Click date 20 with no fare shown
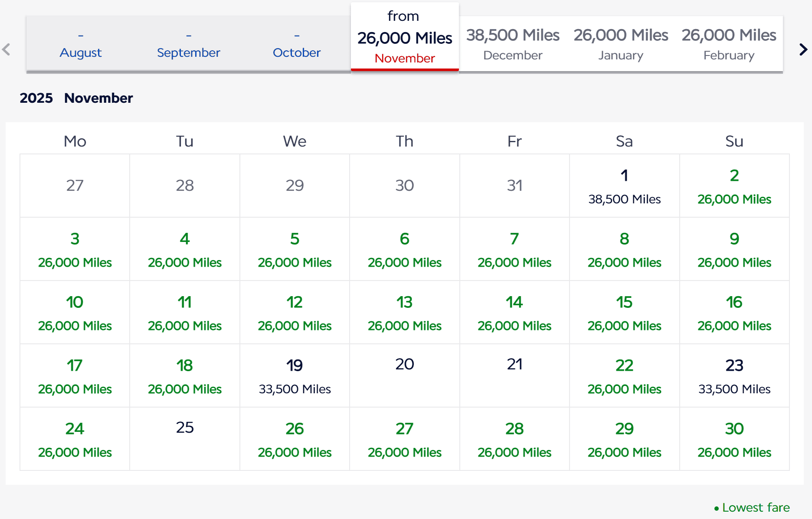Viewport: 812px width, 519px height. (x=404, y=375)
